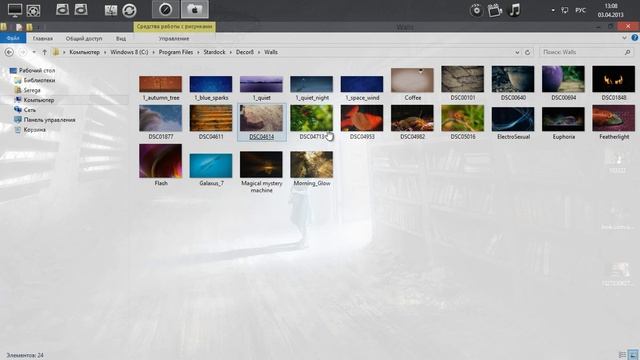The width and height of the screenshot is (640, 360).
Task: Launch the first disc drive icon
Action: point(62,9)
